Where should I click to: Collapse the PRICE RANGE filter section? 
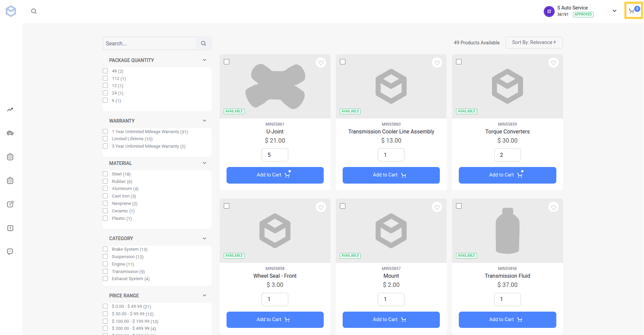pos(205,295)
